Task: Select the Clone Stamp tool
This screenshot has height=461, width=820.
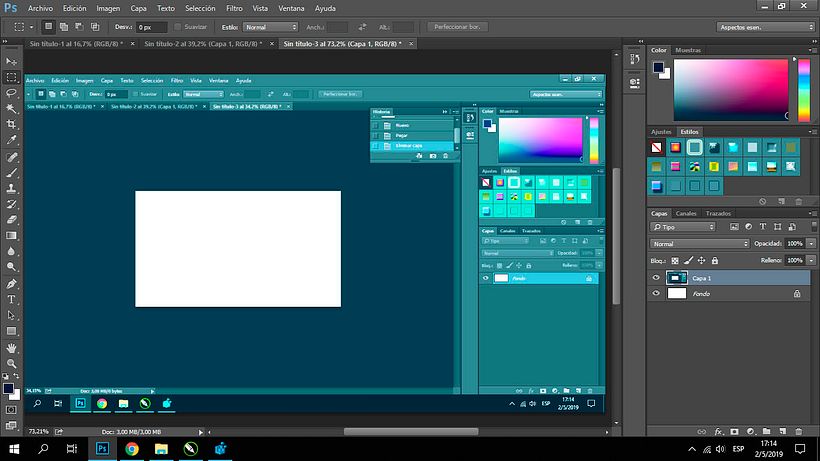Action: pyautogui.click(x=11, y=188)
